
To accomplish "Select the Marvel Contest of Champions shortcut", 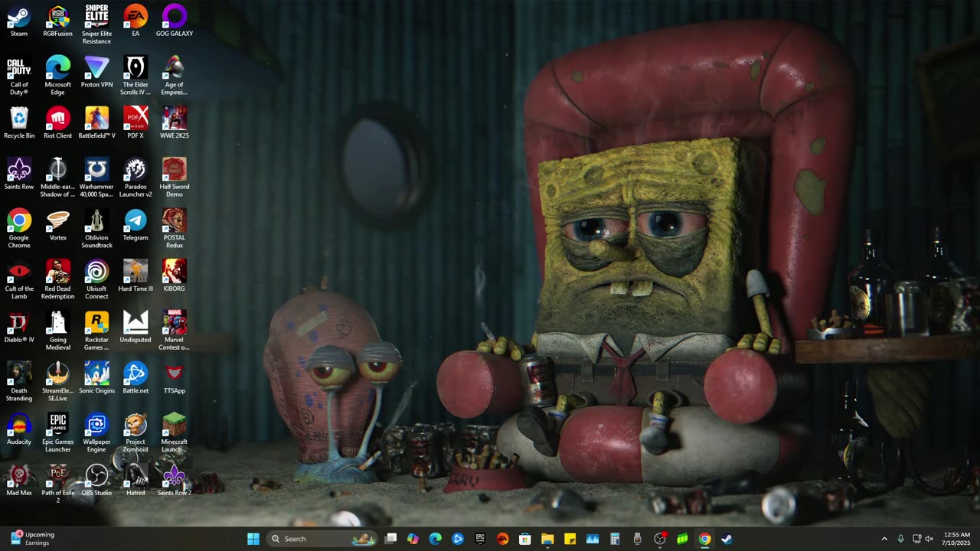I will (175, 331).
